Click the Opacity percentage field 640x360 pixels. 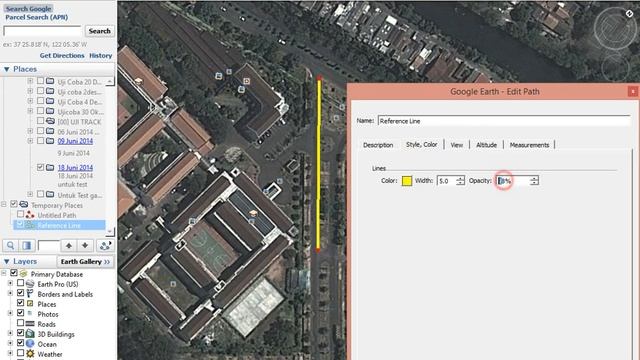pyautogui.click(x=513, y=180)
